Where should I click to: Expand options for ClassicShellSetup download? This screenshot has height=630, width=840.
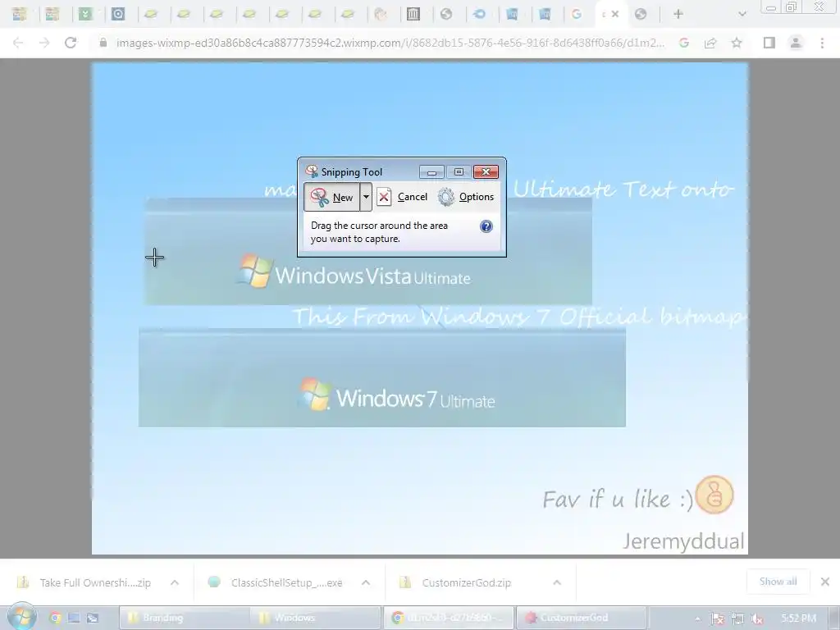366,583
